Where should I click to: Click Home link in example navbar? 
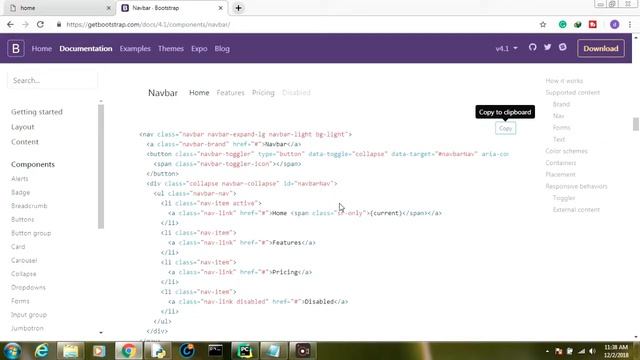(x=199, y=93)
